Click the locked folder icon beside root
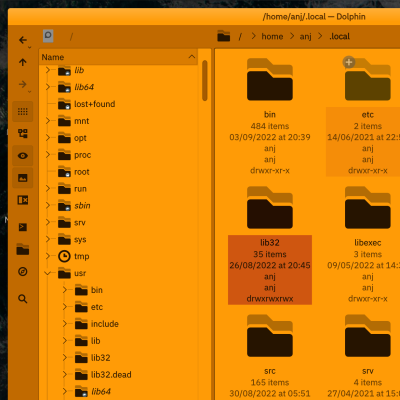The image size is (400, 400). [64, 172]
